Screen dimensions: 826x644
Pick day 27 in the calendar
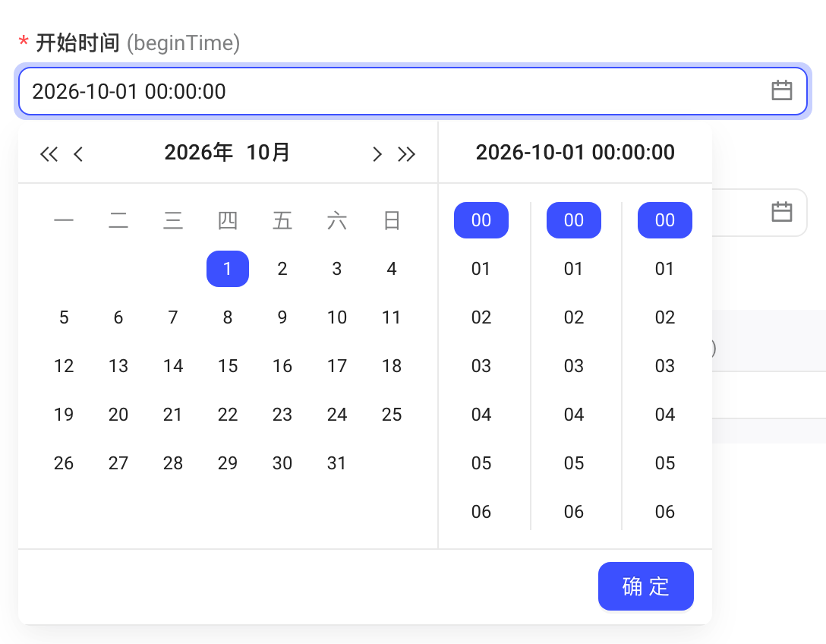(118, 462)
